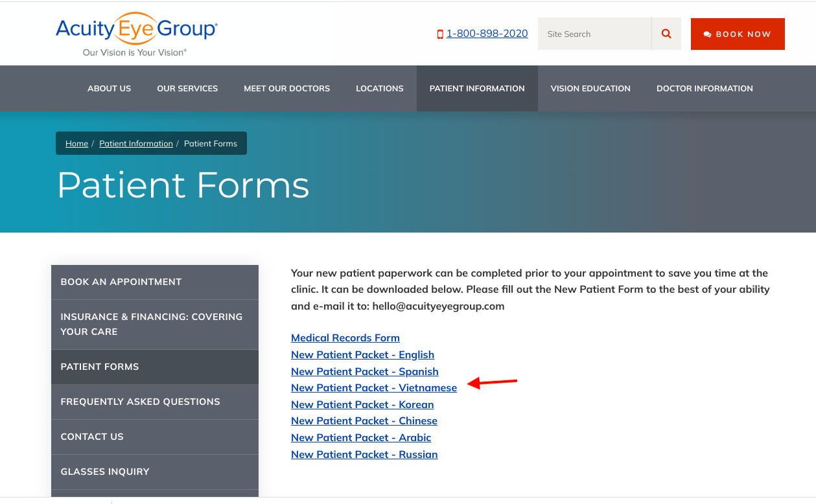Open New Patient Packet - Russian
Image resolution: width=816 pixels, height=504 pixels.
364,454
